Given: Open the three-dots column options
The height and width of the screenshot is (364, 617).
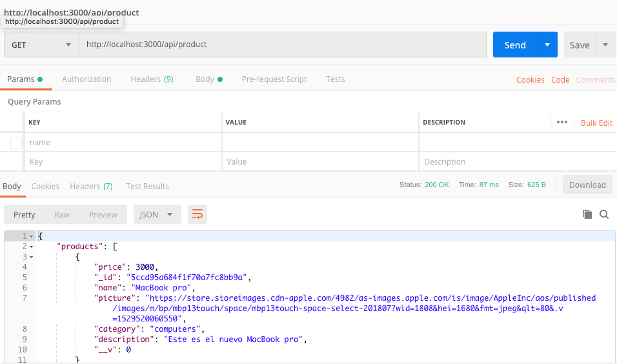Looking at the screenshot, I should 562,123.
